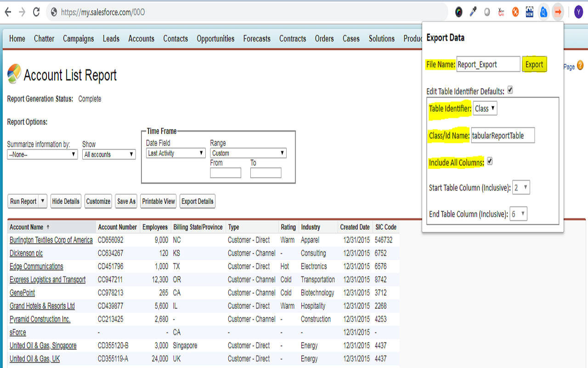Image resolution: width=588 pixels, height=368 pixels.
Task: Click the Export button
Action: [x=534, y=64]
